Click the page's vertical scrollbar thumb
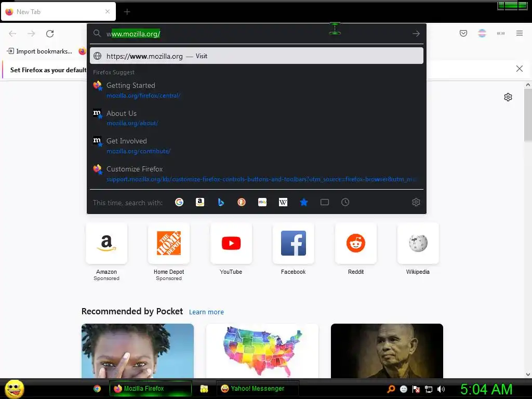 (528, 115)
